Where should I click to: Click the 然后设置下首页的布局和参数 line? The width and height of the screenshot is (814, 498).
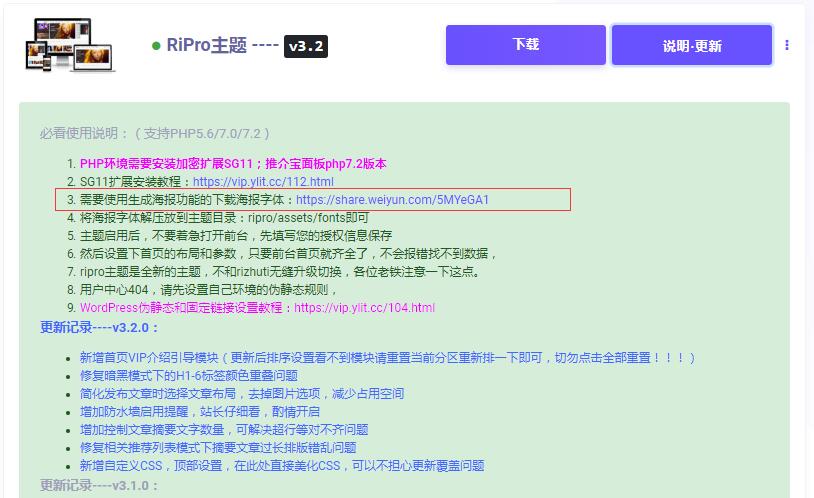click(x=288, y=254)
